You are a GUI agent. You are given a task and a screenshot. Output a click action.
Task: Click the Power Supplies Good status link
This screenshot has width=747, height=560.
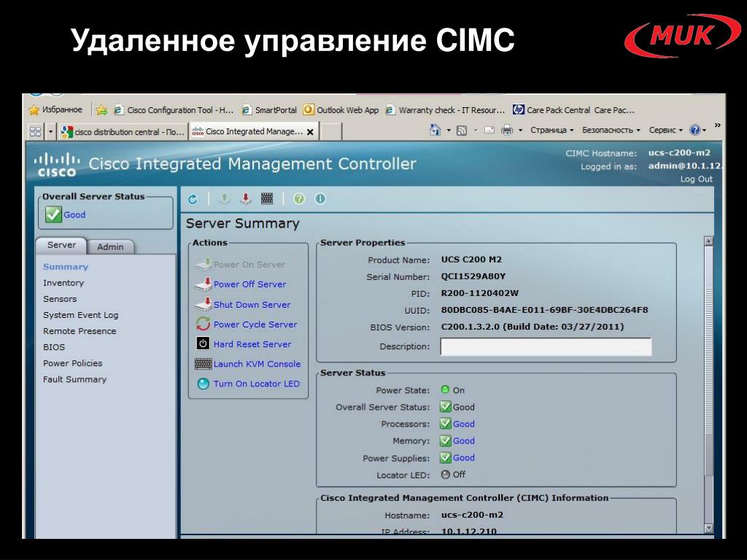[x=463, y=458]
